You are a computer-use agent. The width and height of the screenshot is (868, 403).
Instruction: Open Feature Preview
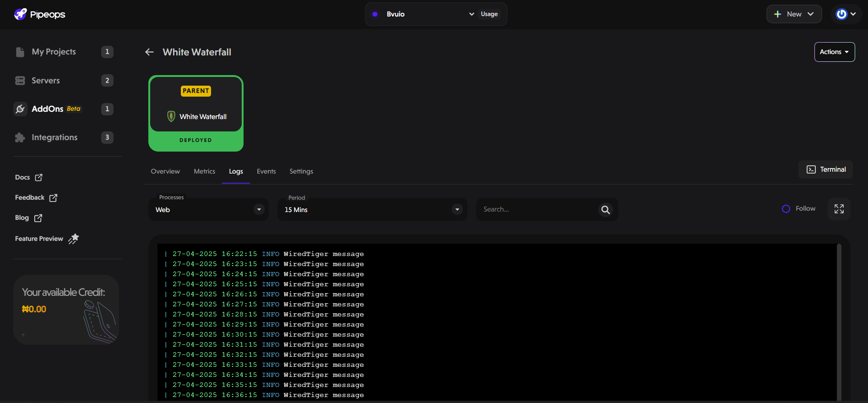point(39,239)
